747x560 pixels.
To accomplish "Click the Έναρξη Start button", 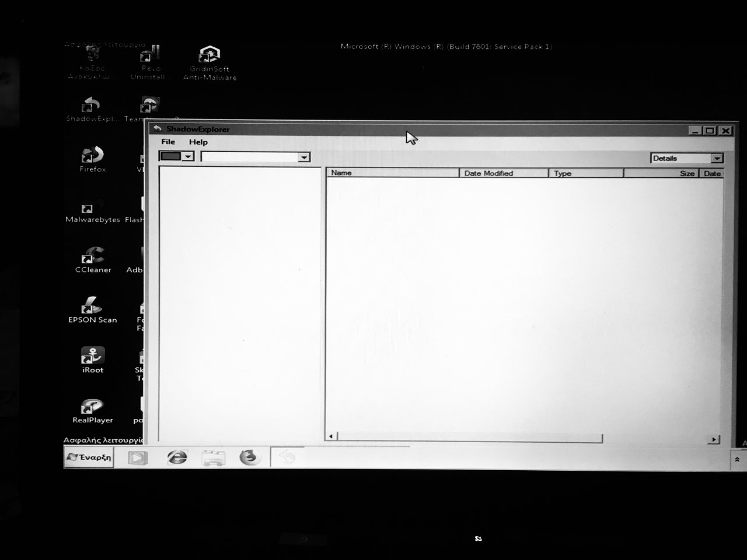I will pos(89,457).
